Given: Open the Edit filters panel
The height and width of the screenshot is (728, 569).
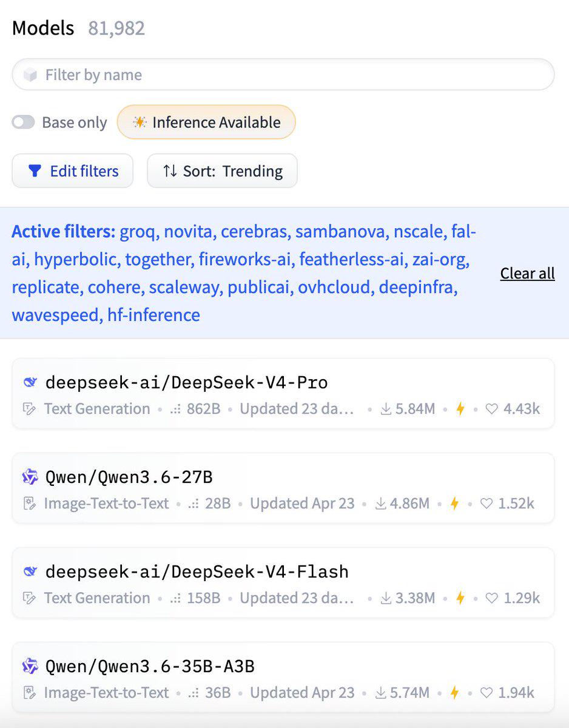Looking at the screenshot, I should click(x=73, y=171).
